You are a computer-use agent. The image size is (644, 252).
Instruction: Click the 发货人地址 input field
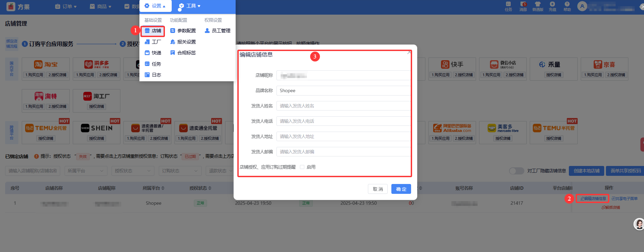(343, 136)
